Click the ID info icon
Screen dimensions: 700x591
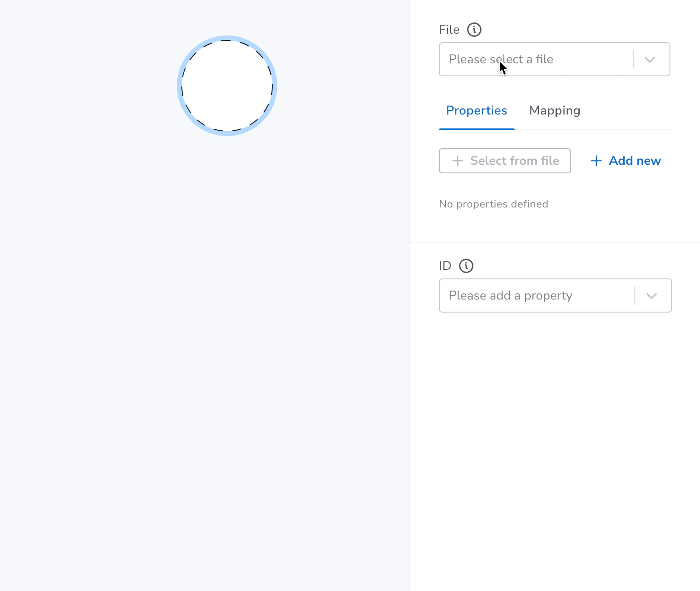coord(466,266)
